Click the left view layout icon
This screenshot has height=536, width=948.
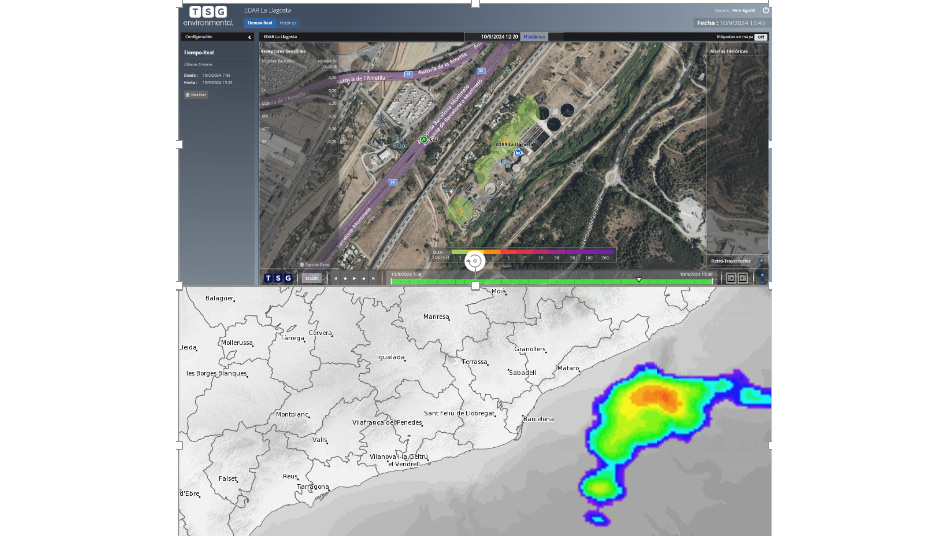730,278
